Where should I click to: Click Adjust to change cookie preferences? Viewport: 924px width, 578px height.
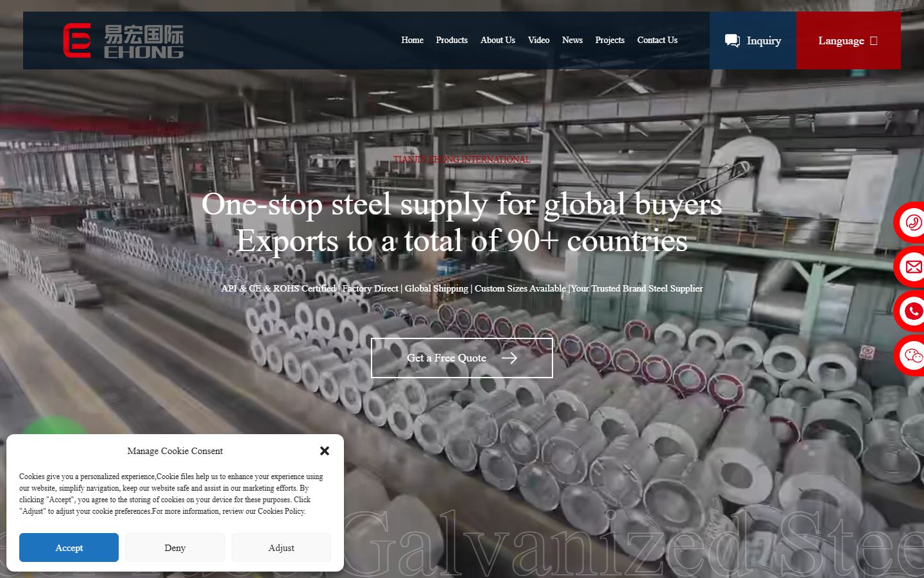[x=281, y=547]
